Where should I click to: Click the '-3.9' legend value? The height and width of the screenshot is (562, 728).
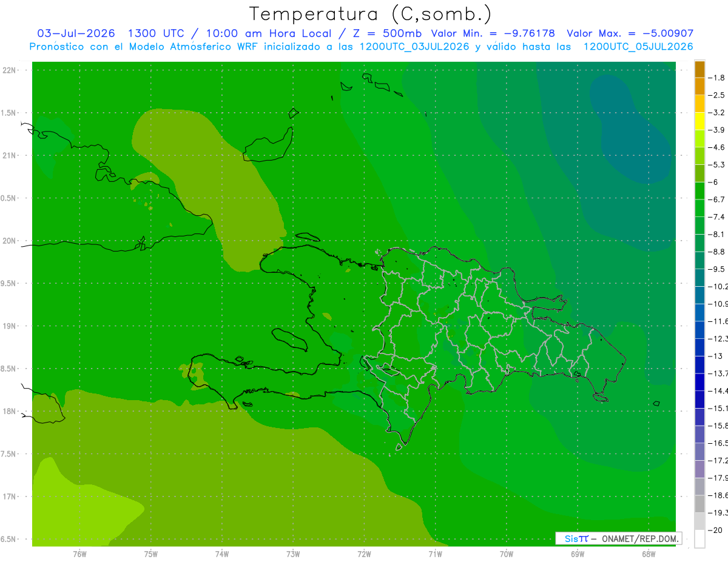pos(717,130)
